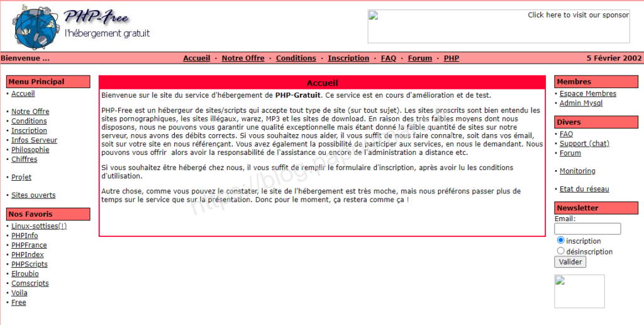Click the sponsor banner image

pyautogui.click(x=498, y=26)
